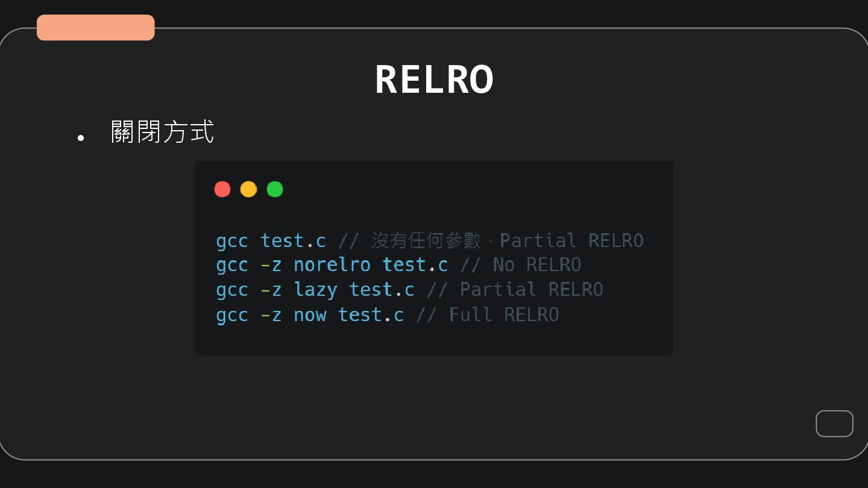Click the yellow dot in code window
The height and width of the screenshot is (488, 868).
[248, 189]
